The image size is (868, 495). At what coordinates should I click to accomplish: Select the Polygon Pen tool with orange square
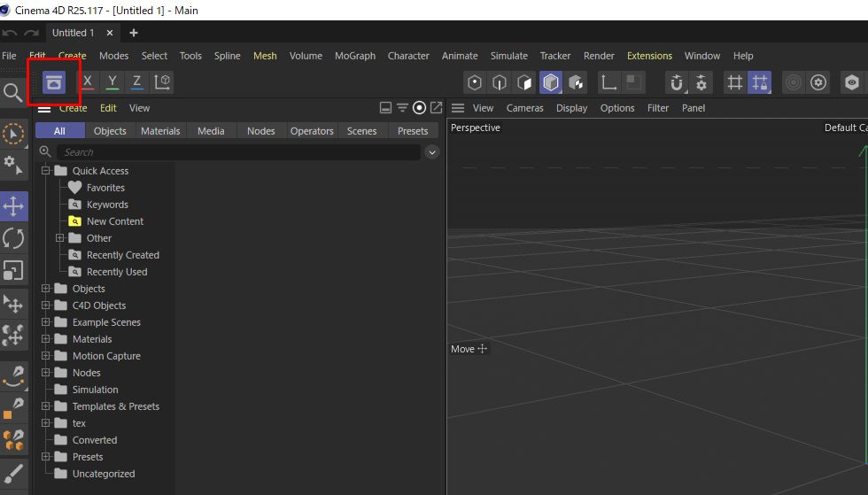click(x=13, y=408)
